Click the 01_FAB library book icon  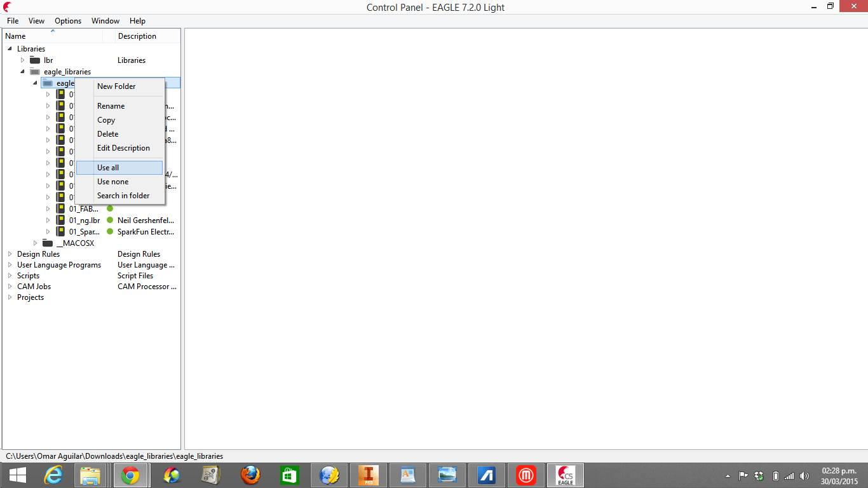(x=60, y=208)
